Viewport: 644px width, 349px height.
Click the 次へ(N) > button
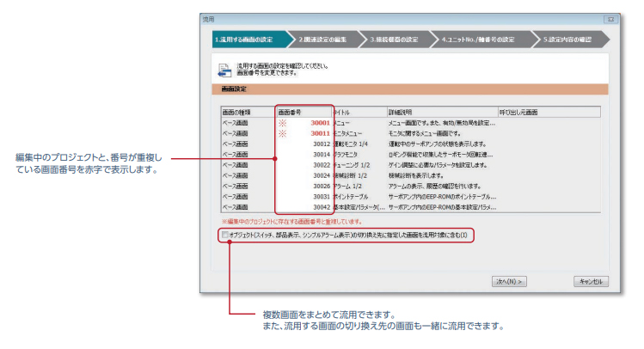(509, 281)
